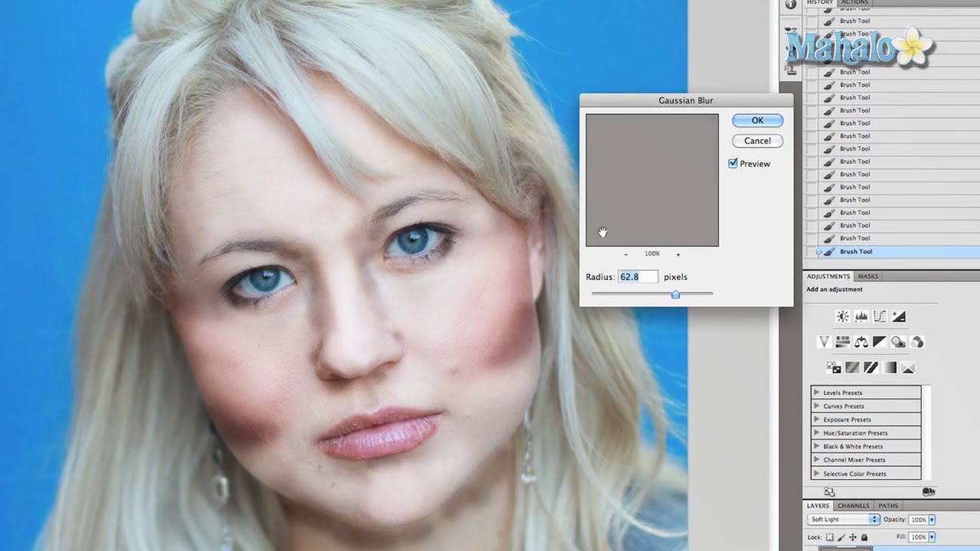
Task: Add a Threshold adjustment layer
Action: 871,367
